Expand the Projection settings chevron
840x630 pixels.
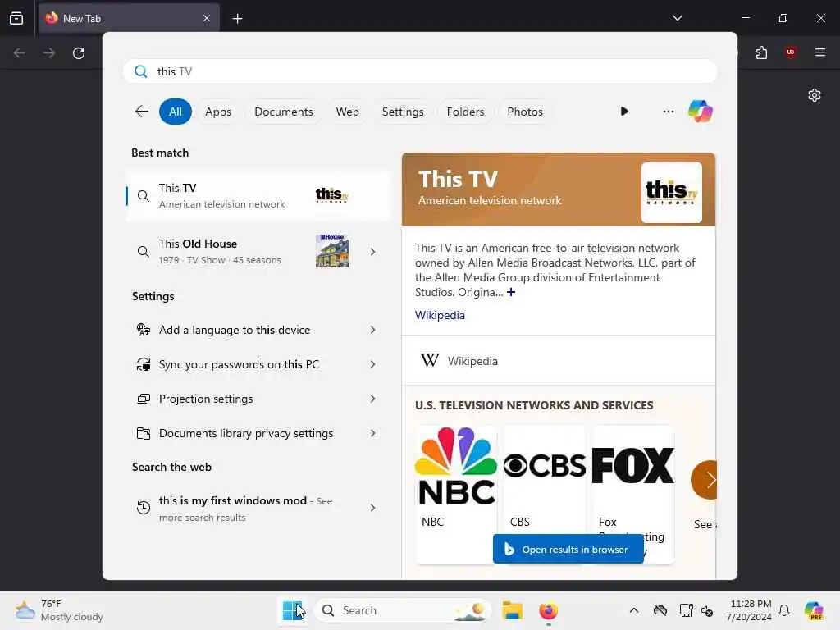[373, 399]
